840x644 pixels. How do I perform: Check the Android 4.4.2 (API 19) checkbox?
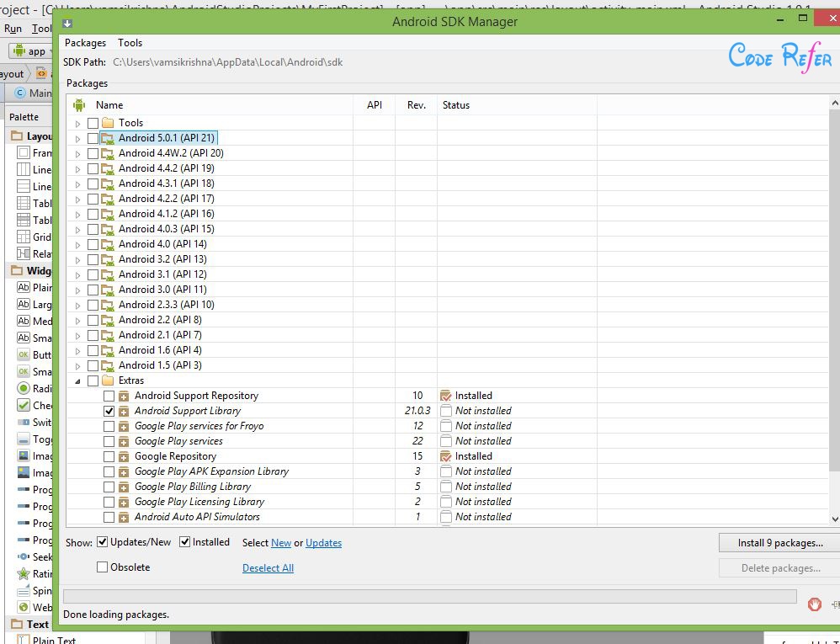(x=93, y=168)
